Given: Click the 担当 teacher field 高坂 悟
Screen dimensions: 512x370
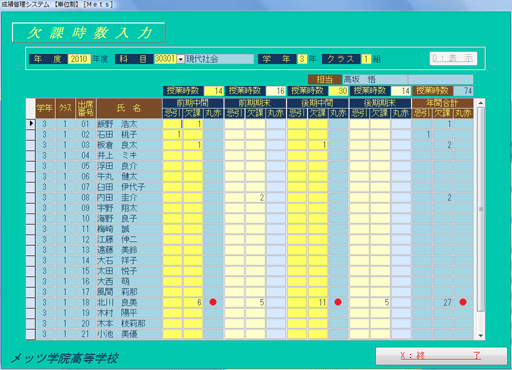Looking at the screenshot, I should click(x=375, y=79).
